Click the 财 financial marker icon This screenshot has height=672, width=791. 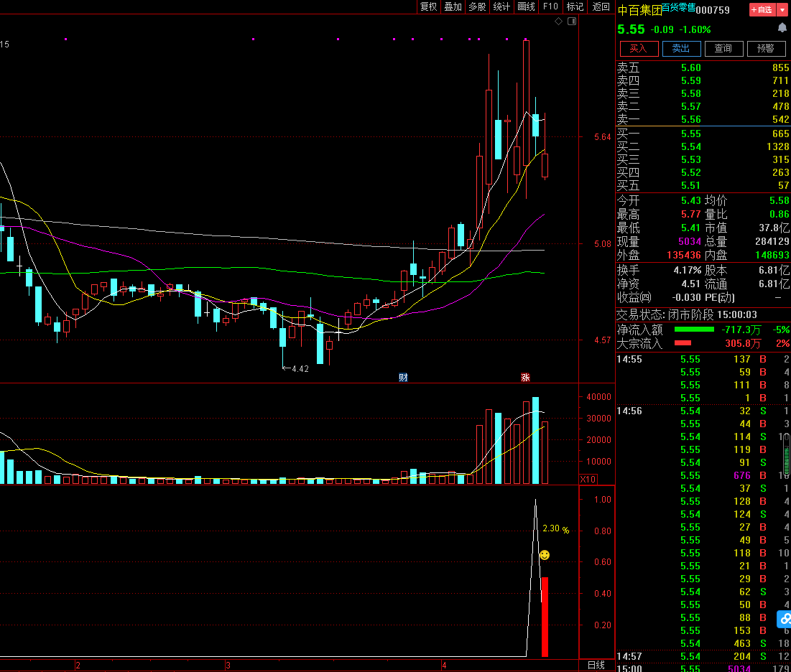403,377
